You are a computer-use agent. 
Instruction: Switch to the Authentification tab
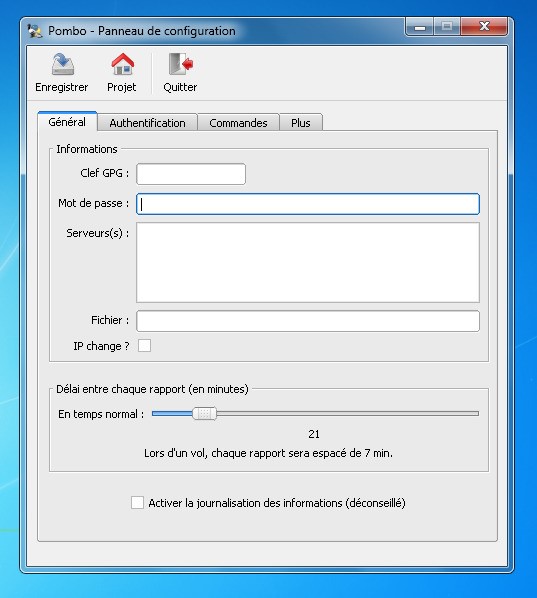coord(147,122)
